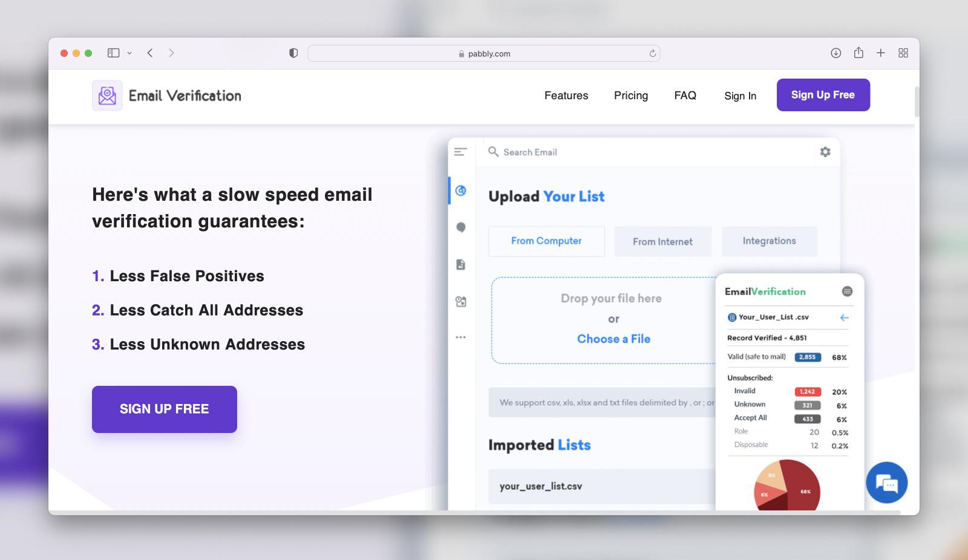
Task: Select the document sidebar icon
Action: 461,264
